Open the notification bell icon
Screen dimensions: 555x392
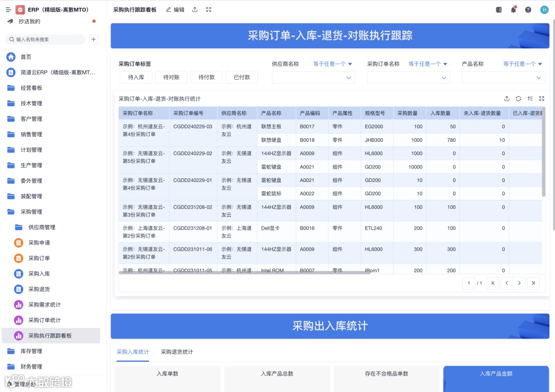(513, 10)
